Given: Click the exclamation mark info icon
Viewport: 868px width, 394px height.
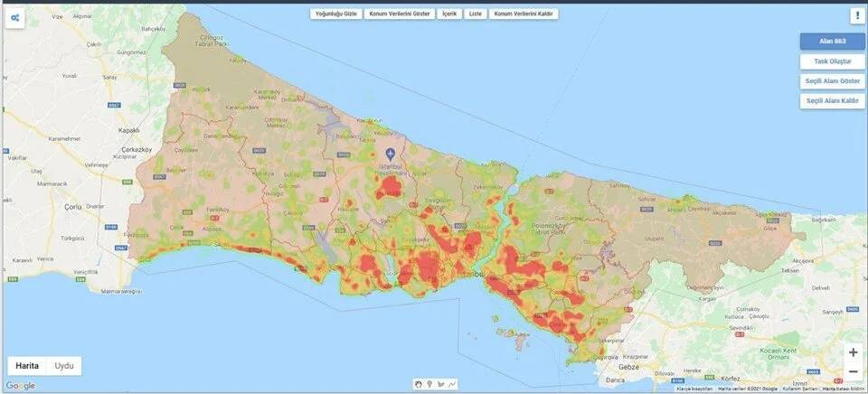Looking at the screenshot, I should [855, 16].
